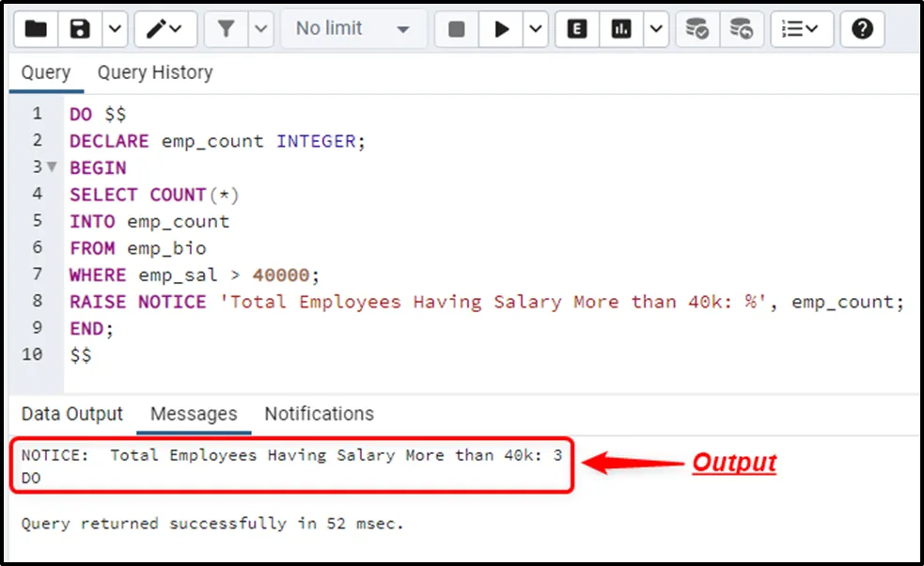Commit the transaction using the database check icon
The width and height of the screenshot is (924, 566).
pyautogui.click(x=697, y=29)
